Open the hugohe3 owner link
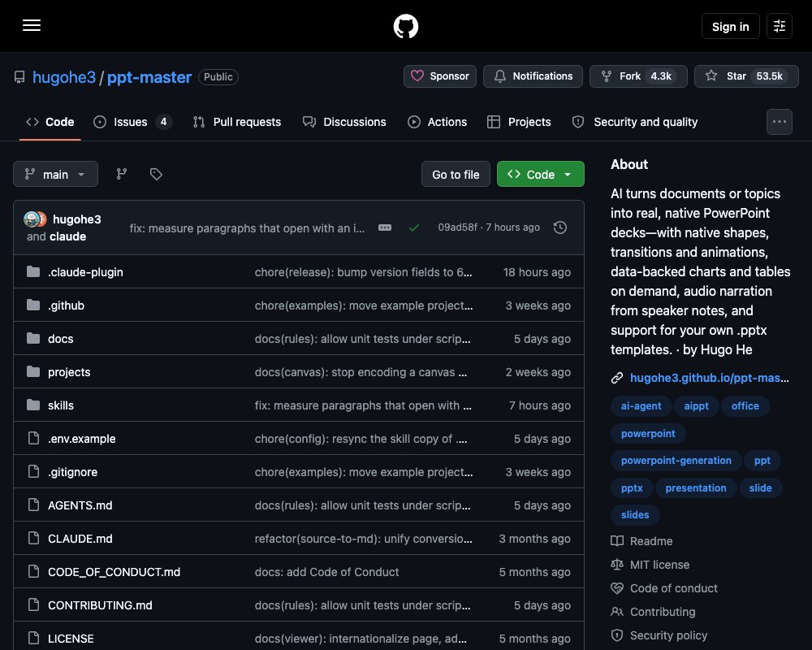Image resolution: width=812 pixels, height=650 pixels. [64, 77]
